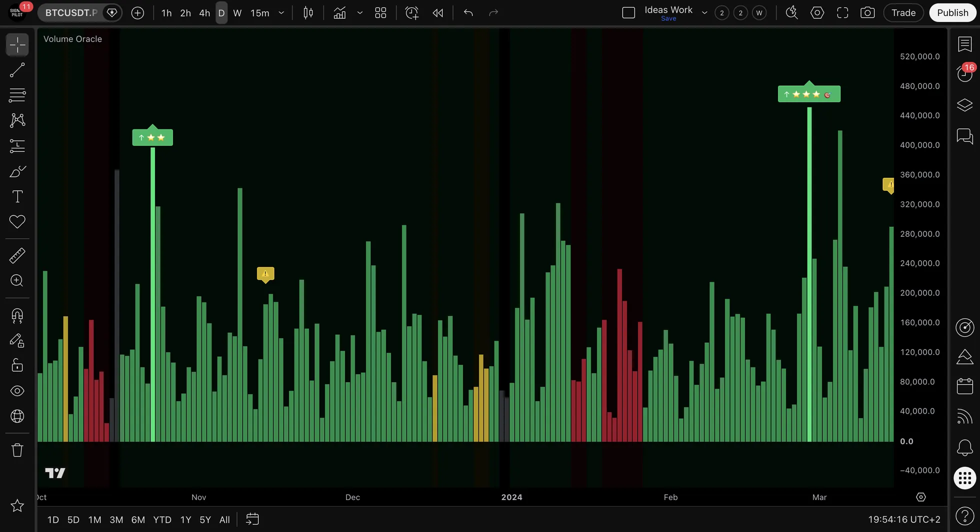Open the forecasting and measurement tools
980x532 pixels.
17,146
